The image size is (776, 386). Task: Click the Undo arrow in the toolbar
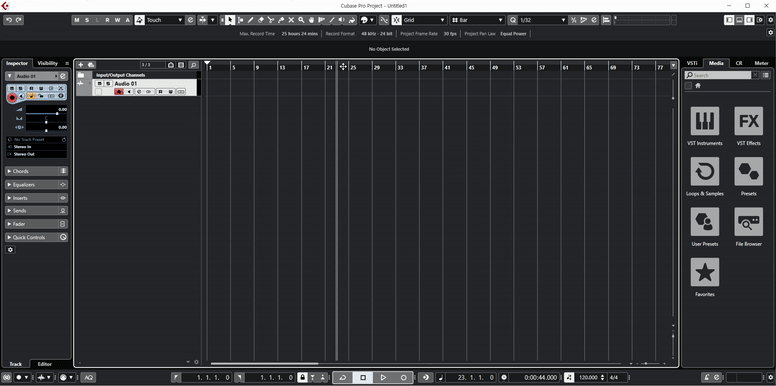(x=8, y=20)
